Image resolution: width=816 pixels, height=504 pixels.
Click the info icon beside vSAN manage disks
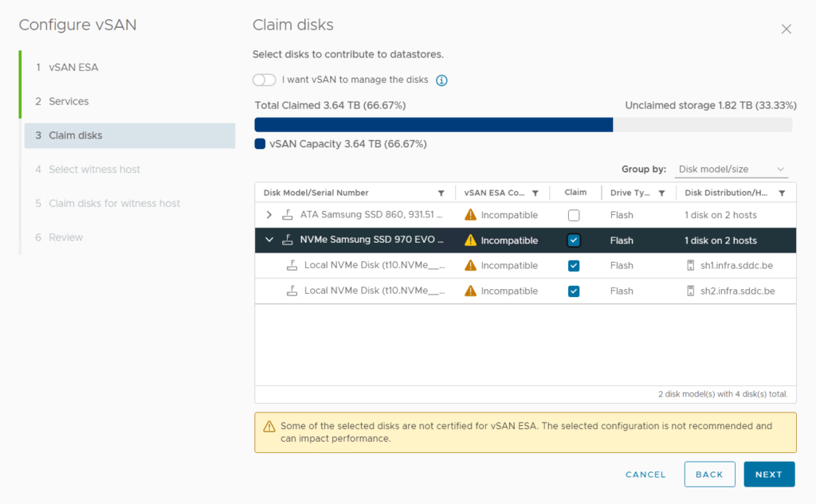click(441, 80)
